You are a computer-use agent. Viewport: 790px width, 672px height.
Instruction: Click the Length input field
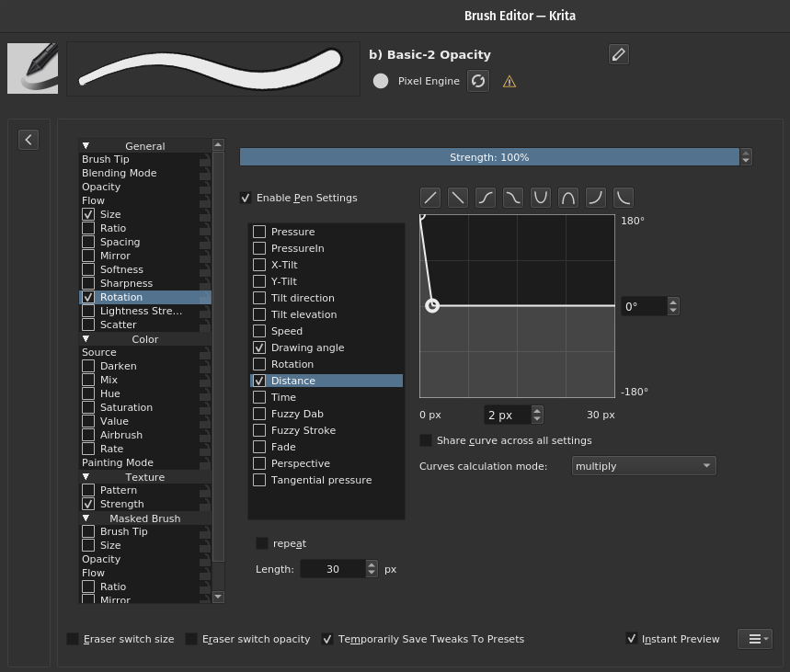[x=332, y=569]
